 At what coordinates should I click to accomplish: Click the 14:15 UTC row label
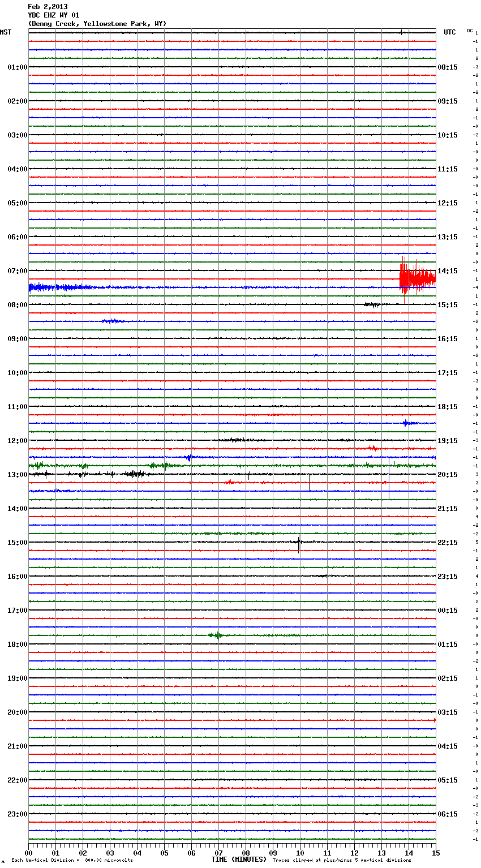[448, 271]
